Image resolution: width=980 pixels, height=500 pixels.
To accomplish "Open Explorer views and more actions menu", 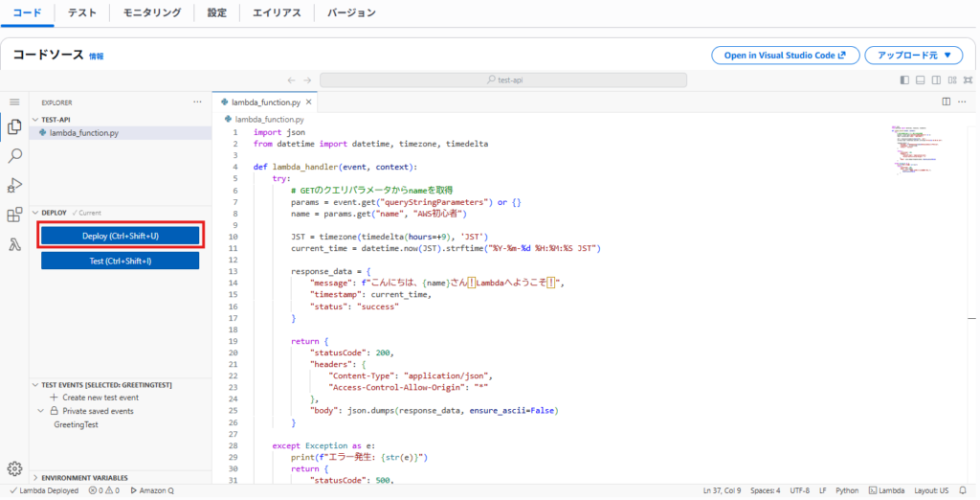I will tap(197, 102).
